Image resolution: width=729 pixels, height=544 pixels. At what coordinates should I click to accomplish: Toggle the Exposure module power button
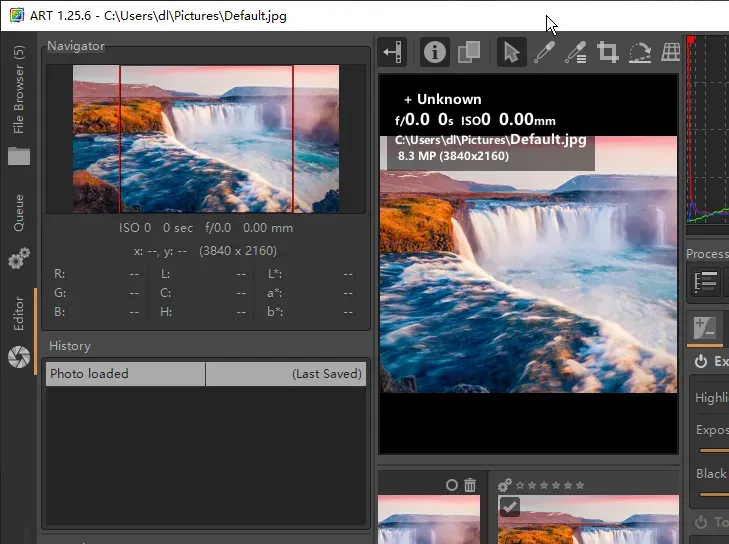click(701, 361)
